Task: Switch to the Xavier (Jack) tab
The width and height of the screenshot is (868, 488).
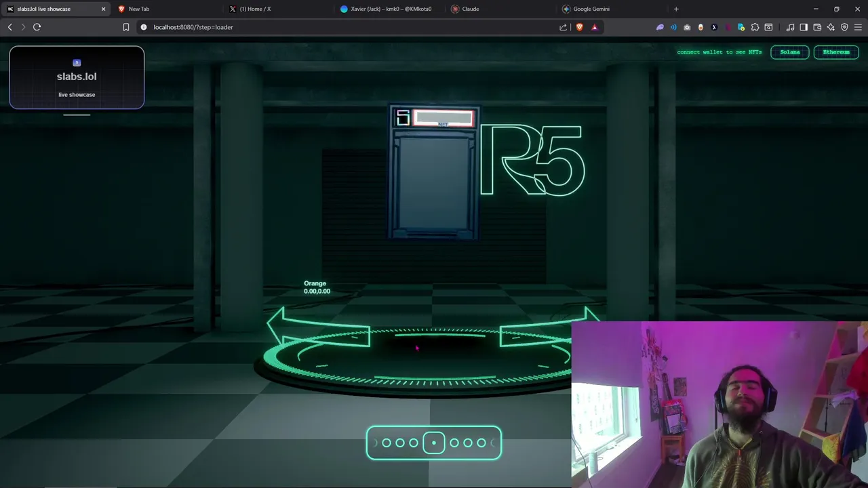Action: click(391, 9)
